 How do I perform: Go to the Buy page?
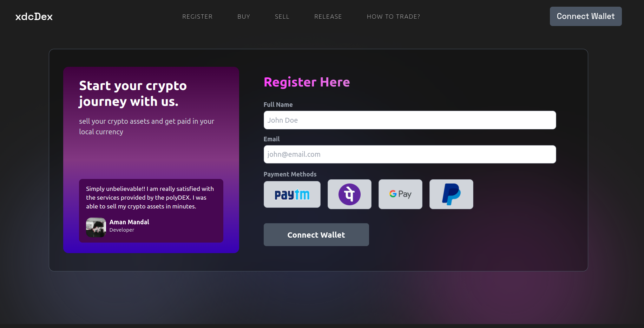click(244, 17)
